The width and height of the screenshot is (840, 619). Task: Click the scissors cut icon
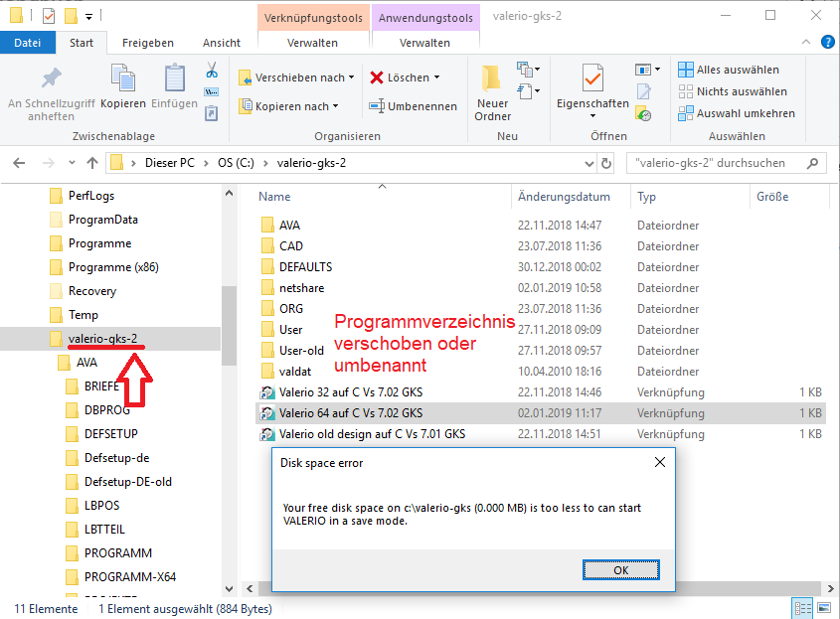[212, 71]
